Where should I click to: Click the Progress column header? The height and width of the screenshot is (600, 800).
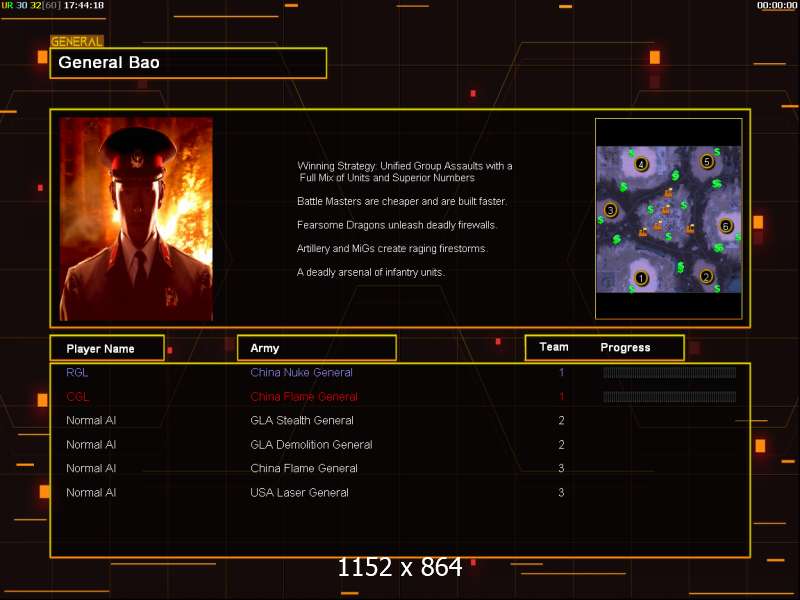point(625,347)
